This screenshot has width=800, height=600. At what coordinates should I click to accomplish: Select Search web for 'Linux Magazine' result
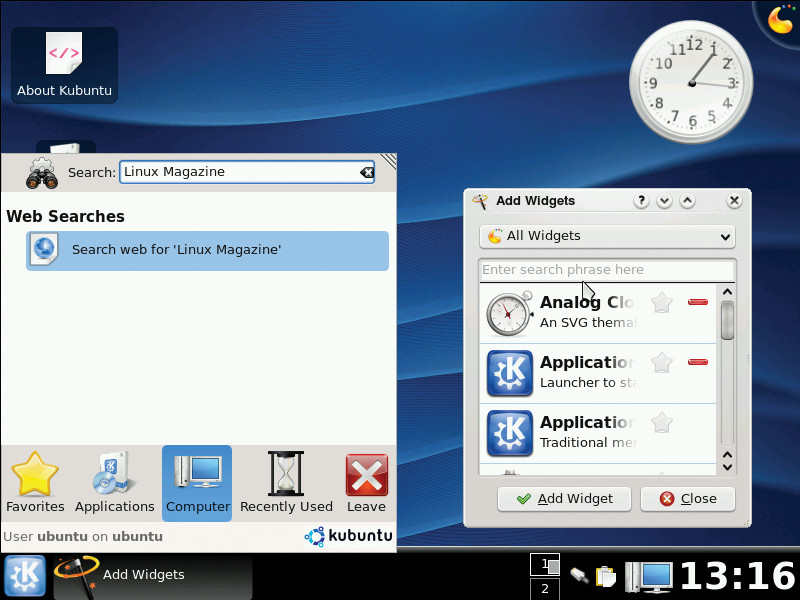[207, 250]
